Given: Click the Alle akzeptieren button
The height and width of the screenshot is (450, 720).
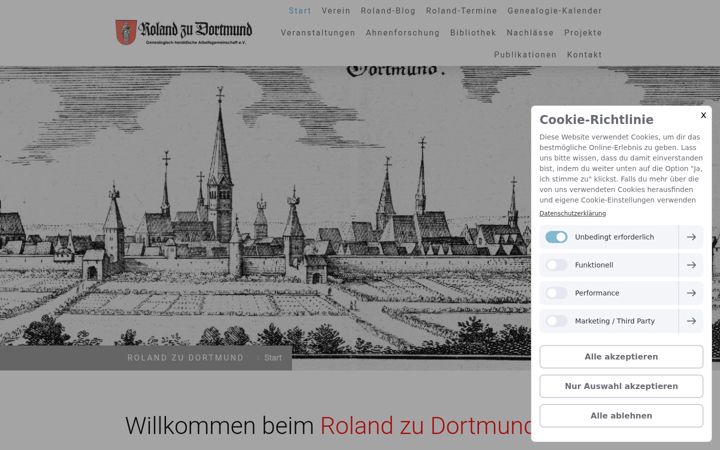Looking at the screenshot, I should coord(621,357).
